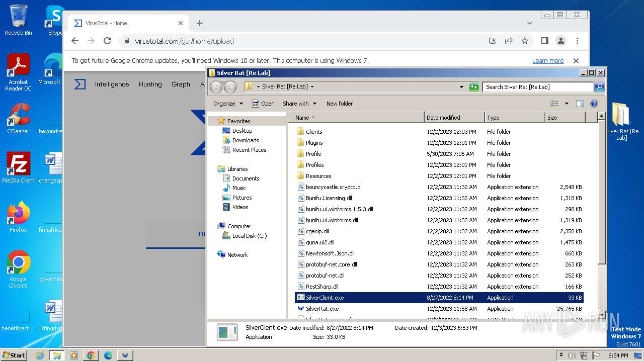Open the Organize dropdown menu
Screen dimensions: 644x362
[228, 104]
